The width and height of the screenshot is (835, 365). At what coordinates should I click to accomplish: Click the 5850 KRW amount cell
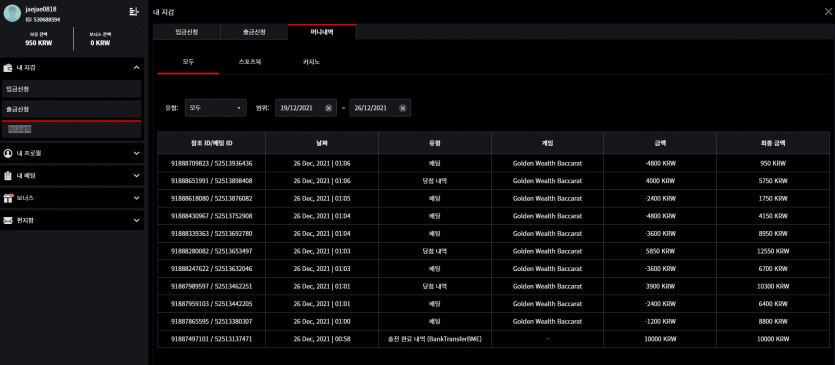click(660, 251)
